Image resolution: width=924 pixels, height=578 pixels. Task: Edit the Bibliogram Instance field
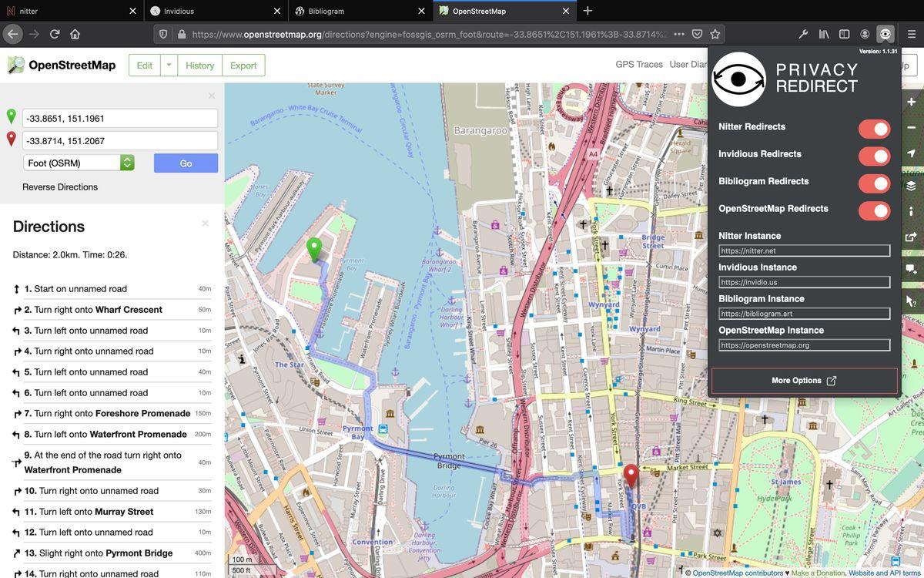pos(805,314)
